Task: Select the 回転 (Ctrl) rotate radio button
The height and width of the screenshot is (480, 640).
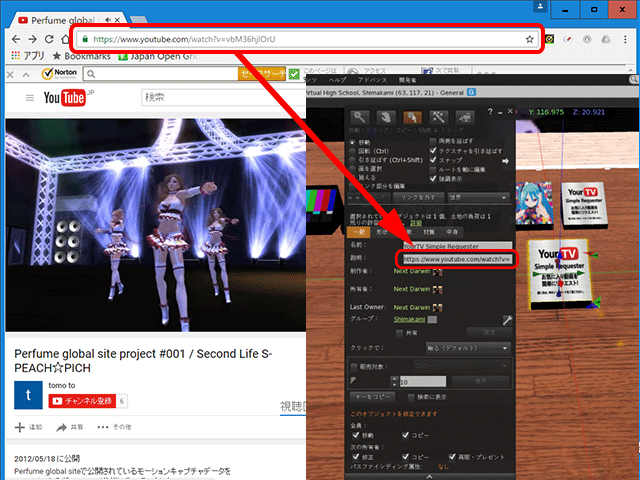Action: [352, 151]
